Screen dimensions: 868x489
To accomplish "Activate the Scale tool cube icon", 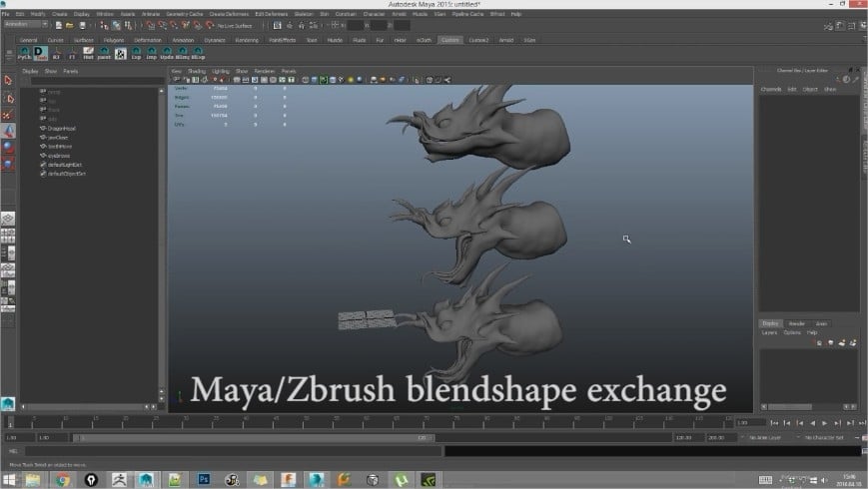I will point(8,165).
